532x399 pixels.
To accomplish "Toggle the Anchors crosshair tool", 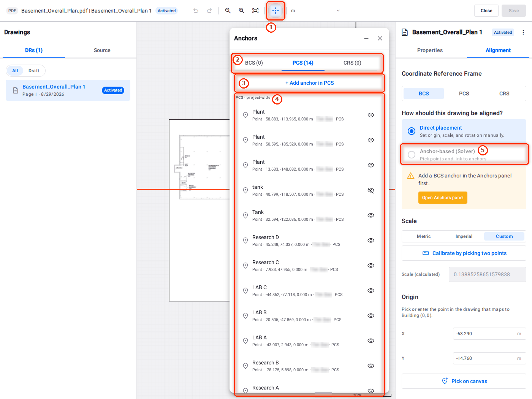I will pyautogui.click(x=276, y=11).
